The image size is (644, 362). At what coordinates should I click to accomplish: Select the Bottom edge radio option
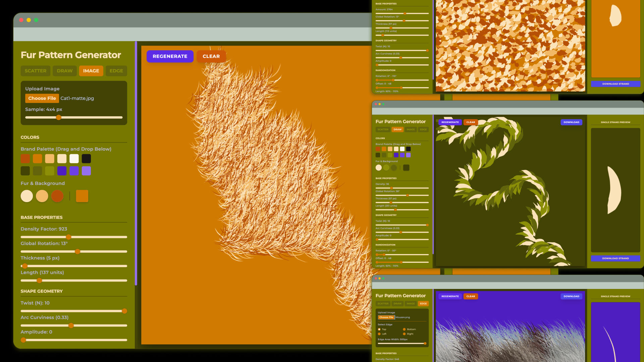(404, 329)
